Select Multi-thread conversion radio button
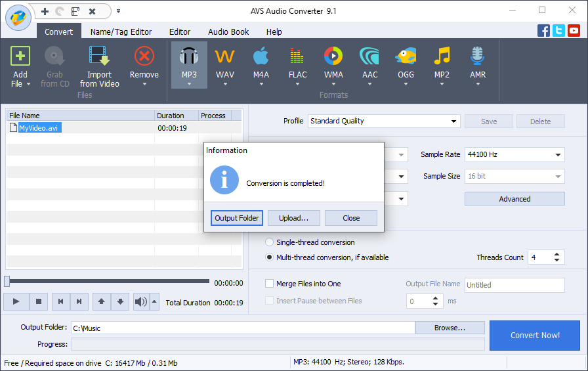 point(270,257)
